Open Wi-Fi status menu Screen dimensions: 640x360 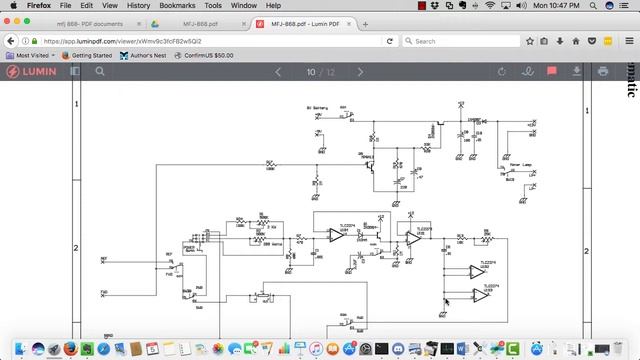point(490,5)
